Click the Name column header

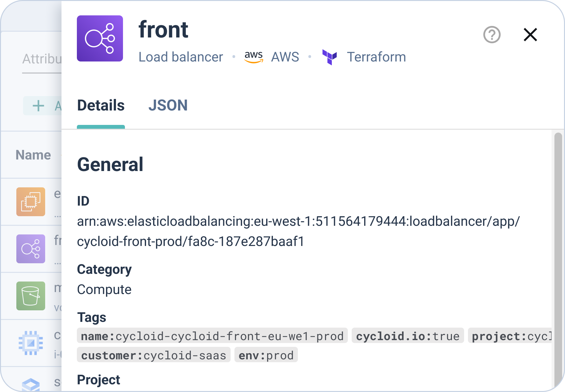point(33,155)
